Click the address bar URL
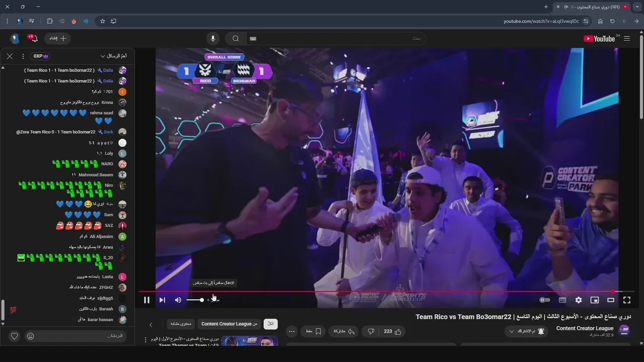This screenshot has height=362, width=644. 541,21
